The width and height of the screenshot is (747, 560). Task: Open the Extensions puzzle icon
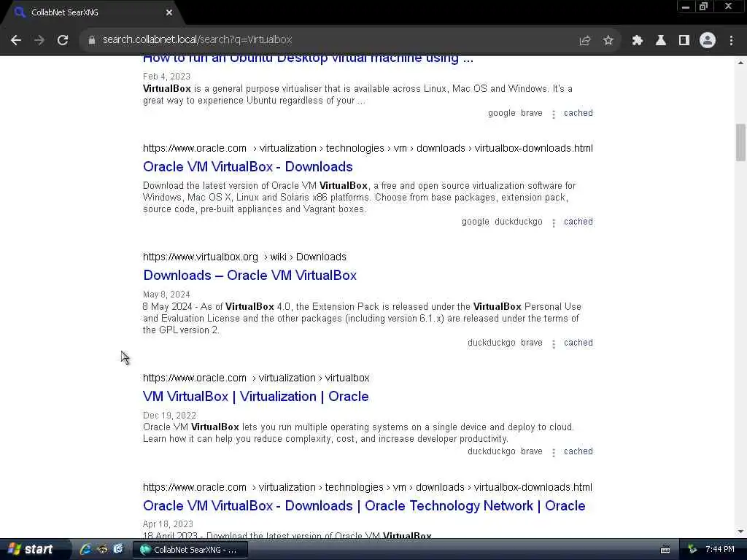point(638,41)
